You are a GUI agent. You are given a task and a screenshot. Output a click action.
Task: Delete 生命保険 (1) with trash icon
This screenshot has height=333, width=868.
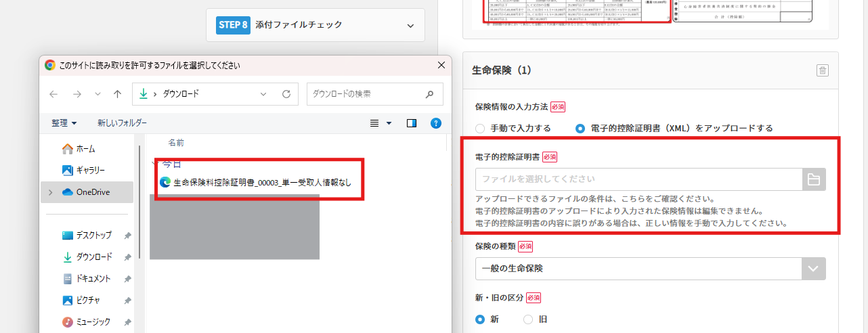(x=822, y=70)
